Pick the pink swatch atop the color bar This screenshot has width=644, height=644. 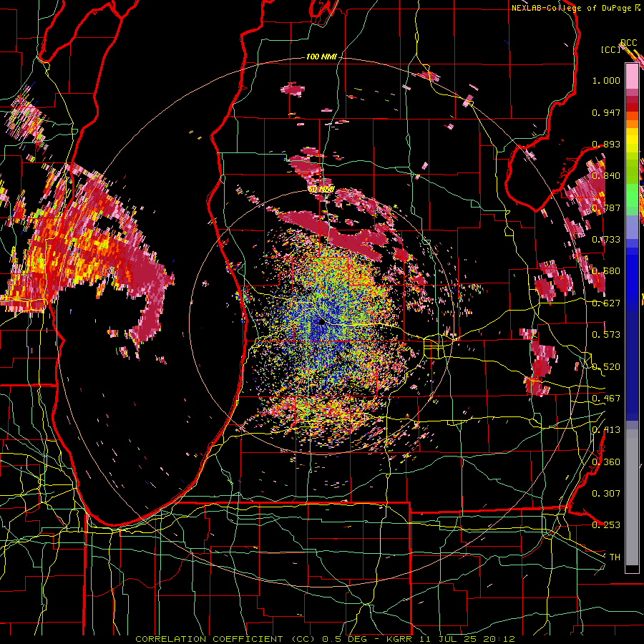pos(632,76)
